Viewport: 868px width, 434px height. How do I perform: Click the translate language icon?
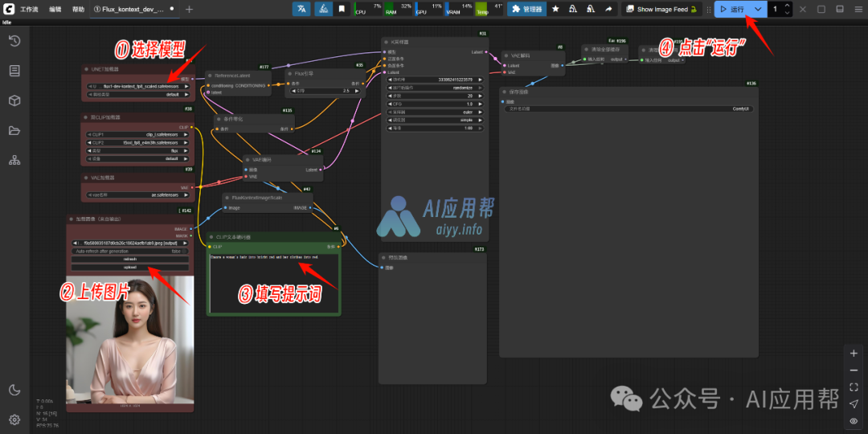click(301, 9)
